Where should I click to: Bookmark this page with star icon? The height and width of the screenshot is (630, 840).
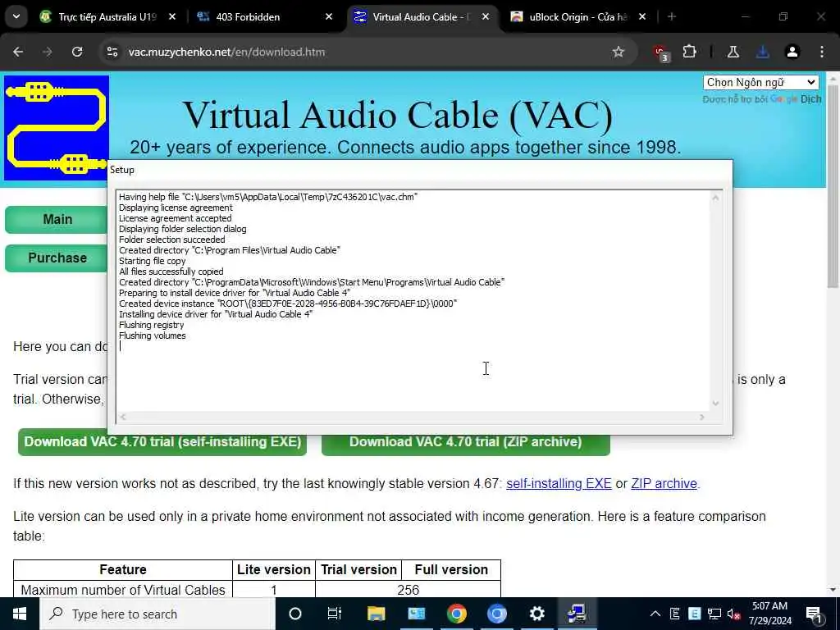coord(619,52)
